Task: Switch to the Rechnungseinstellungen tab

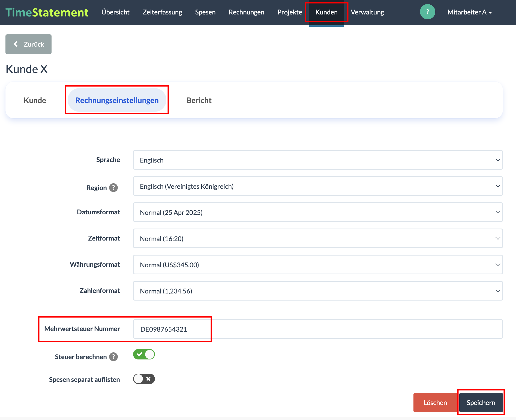Action: click(117, 100)
